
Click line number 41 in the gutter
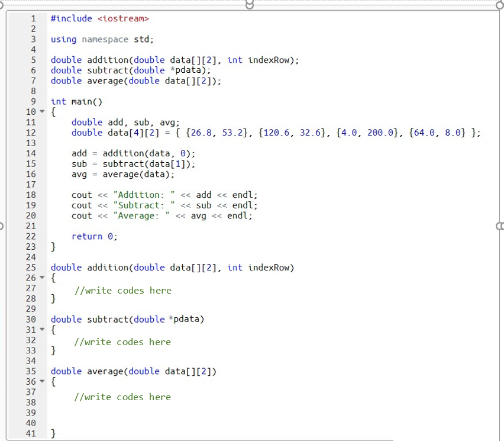[31, 433]
